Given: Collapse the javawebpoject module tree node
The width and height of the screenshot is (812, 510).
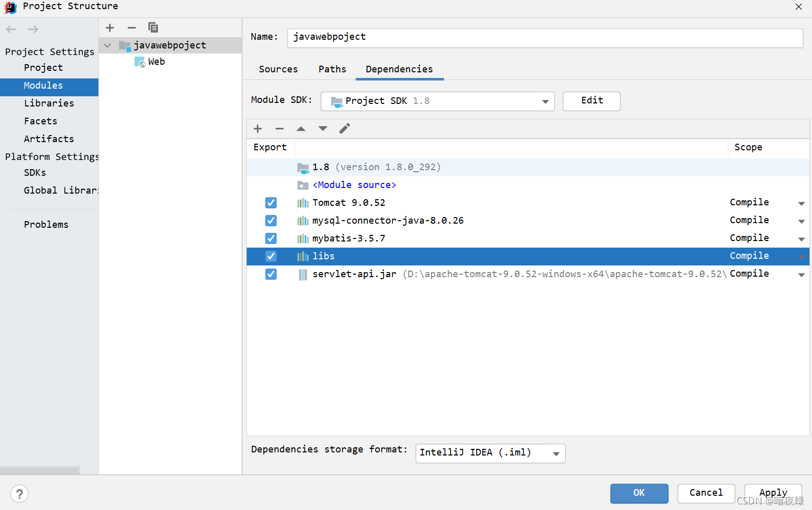Looking at the screenshot, I should (x=108, y=45).
